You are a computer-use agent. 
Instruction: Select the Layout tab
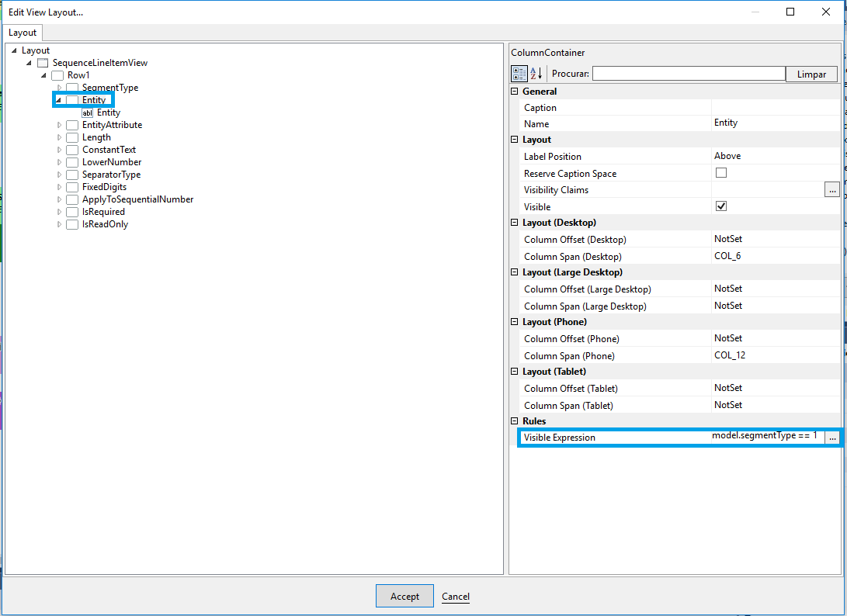click(x=23, y=33)
